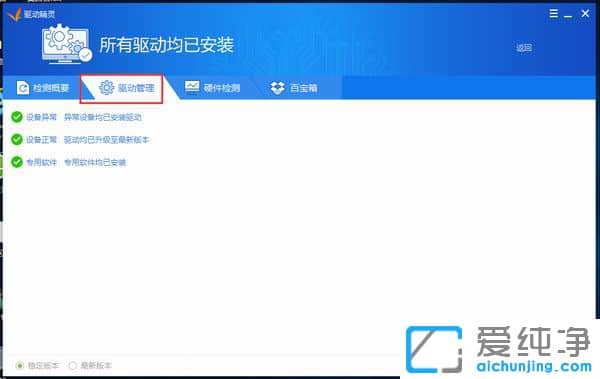The width and height of the screenshot is (600, 379).
Task: Click the 驱动精灵 logo in title bar
Action: pos(14,15)
